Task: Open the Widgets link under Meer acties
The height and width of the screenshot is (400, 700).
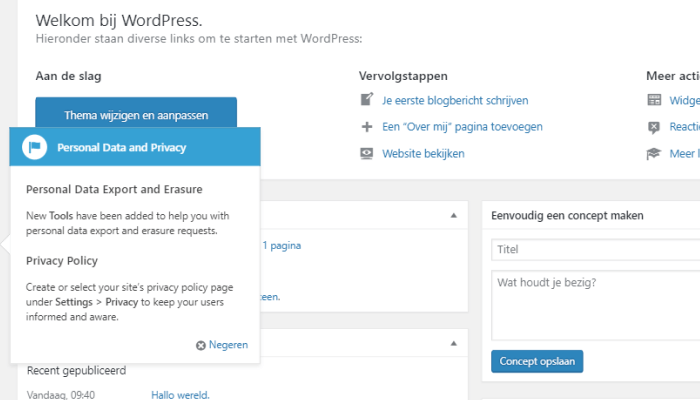Action: click(684, 100)
